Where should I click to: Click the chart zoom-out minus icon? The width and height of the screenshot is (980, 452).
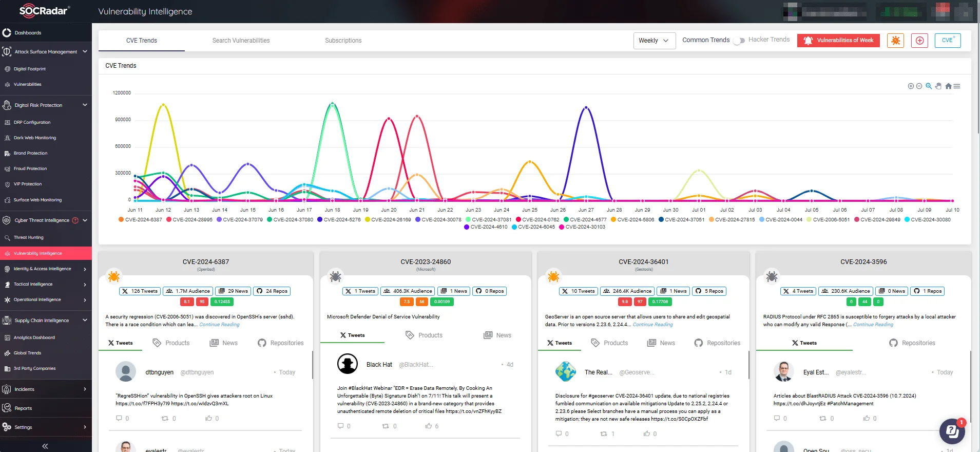click(x=919, y=86)
